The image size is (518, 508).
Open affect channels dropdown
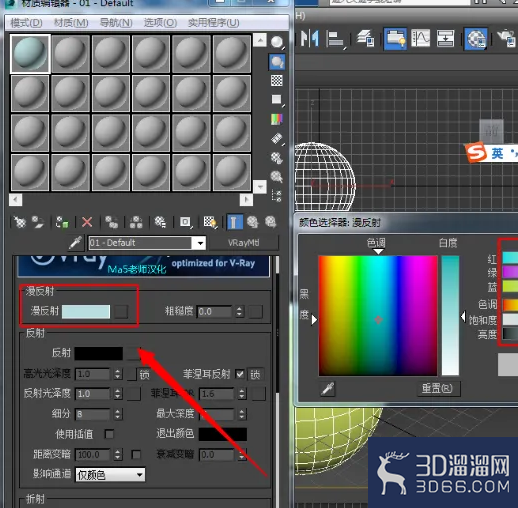110,475
